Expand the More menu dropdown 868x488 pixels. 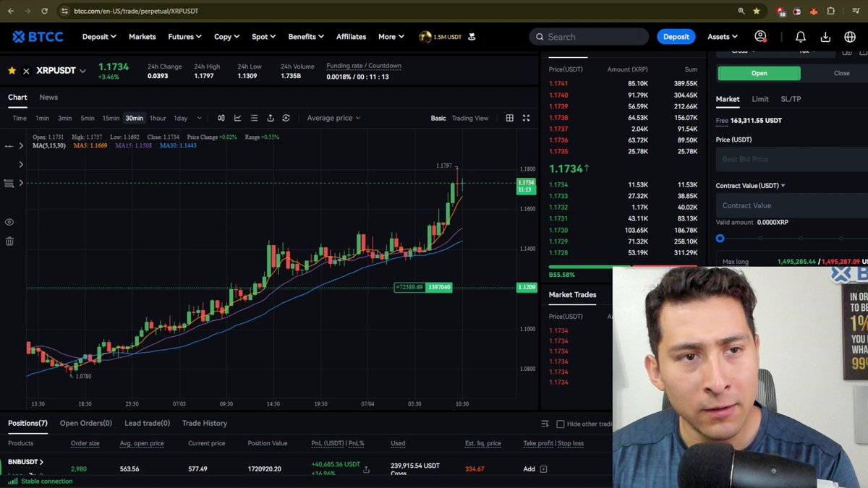click(x=391, y=37)
